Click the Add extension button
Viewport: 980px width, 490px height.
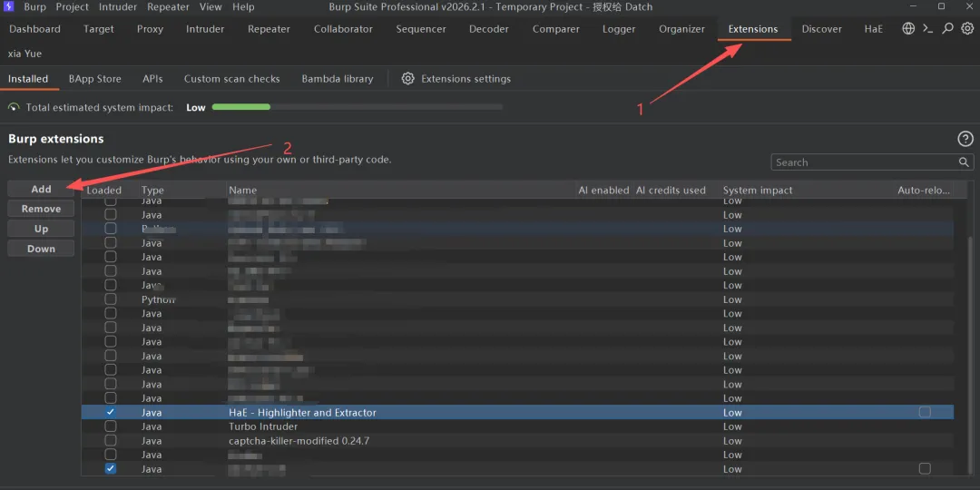(x=41, y=189)
